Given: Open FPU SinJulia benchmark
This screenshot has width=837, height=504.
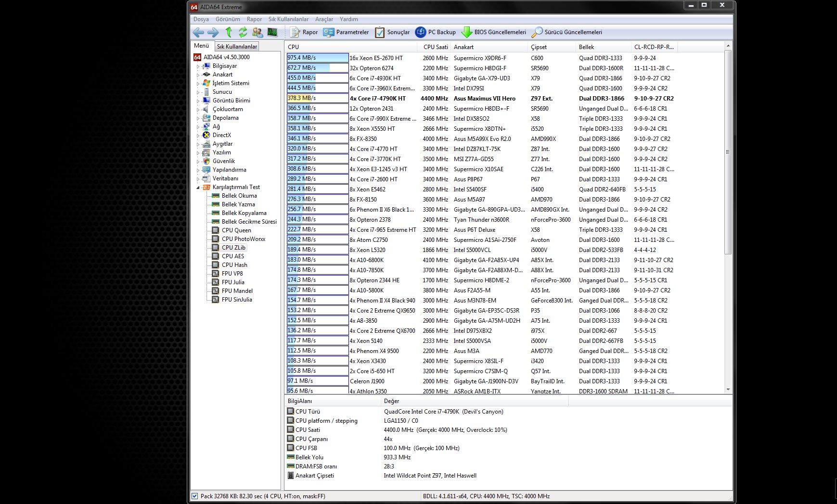Looking at the screenshot, I should coord(237,300).
